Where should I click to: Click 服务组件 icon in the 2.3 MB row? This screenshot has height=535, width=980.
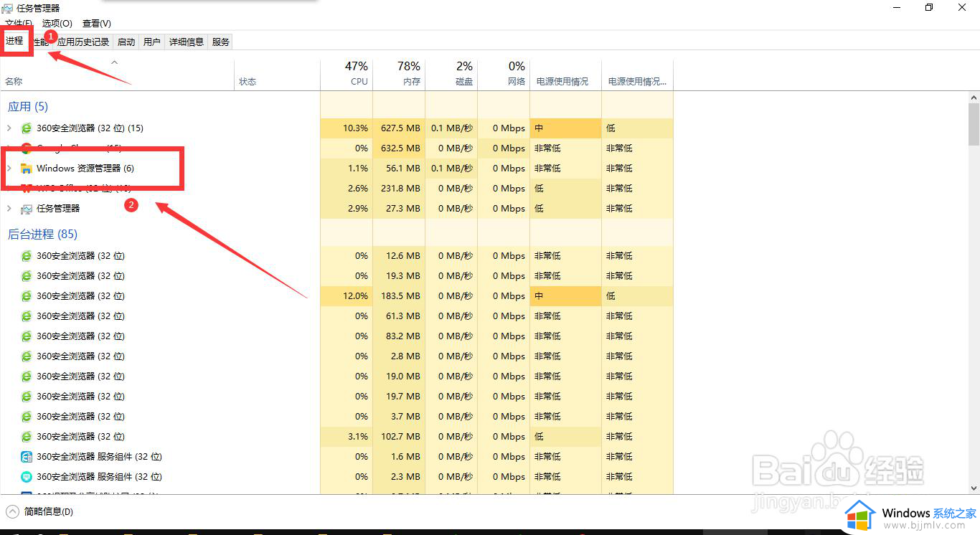point(27,477)
